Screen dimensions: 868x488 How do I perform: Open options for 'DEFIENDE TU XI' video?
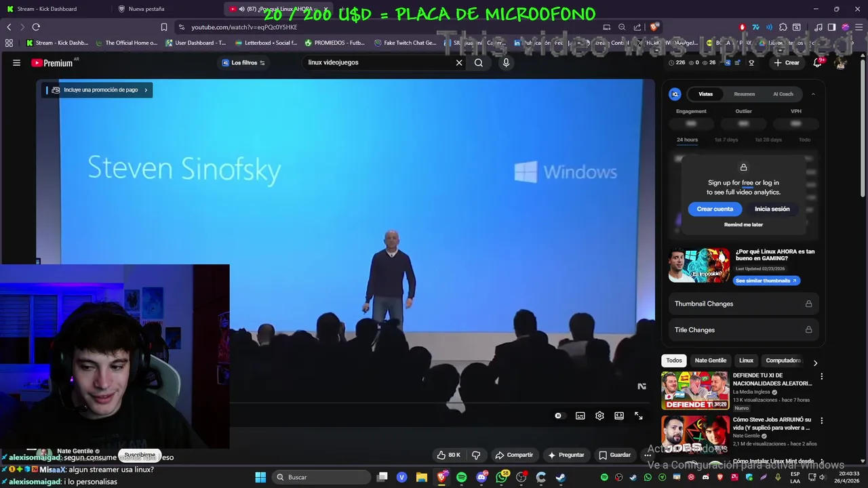pos(822,376)
